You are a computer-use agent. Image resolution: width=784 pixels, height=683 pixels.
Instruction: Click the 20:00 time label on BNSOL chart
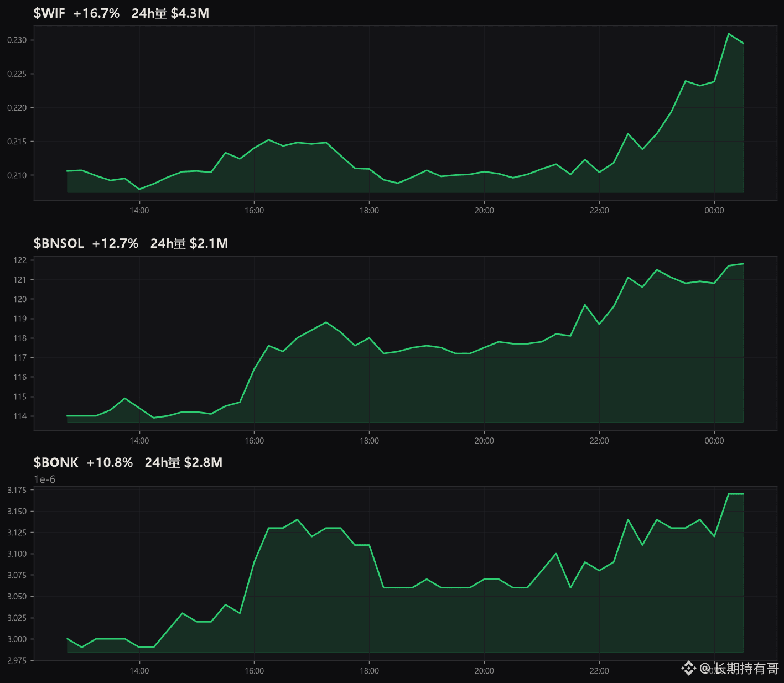coord(484,441)
